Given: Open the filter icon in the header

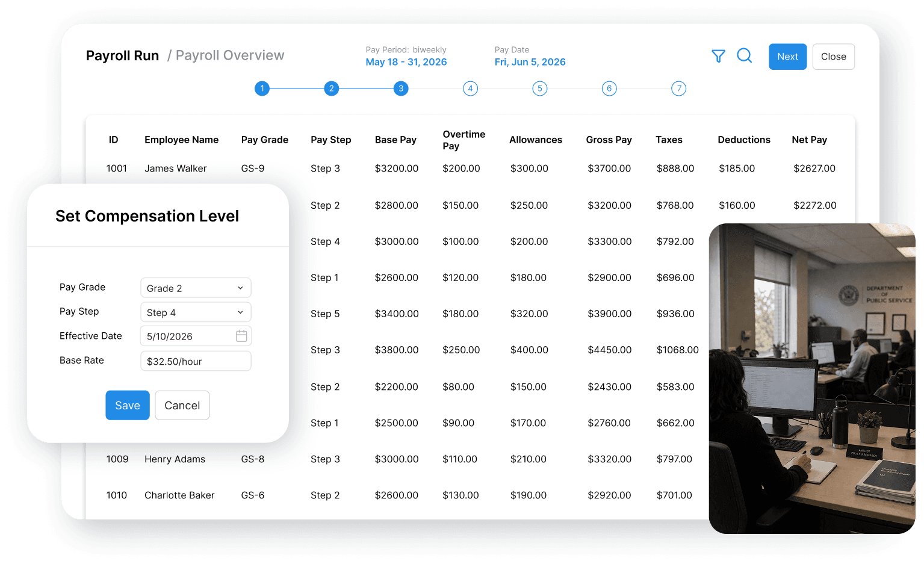Looking at the screenshot, I should pyautogui.click(x=718, y=55).
